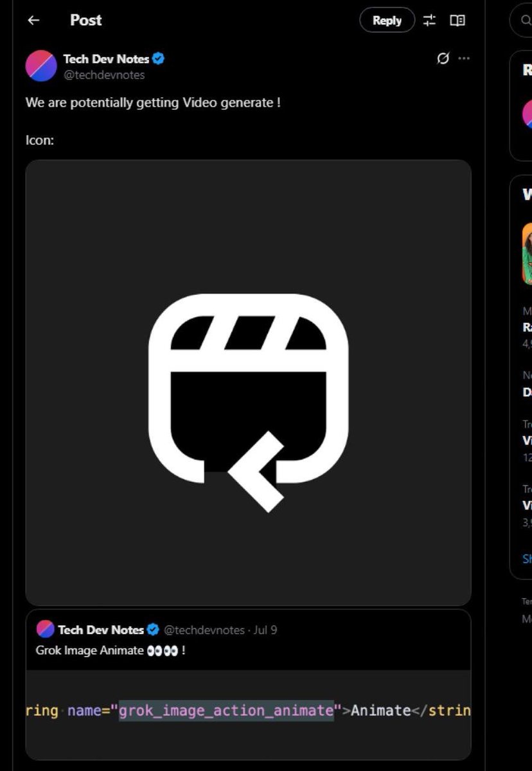
Task: Click the Post heading text
Action: coord(86,21)
